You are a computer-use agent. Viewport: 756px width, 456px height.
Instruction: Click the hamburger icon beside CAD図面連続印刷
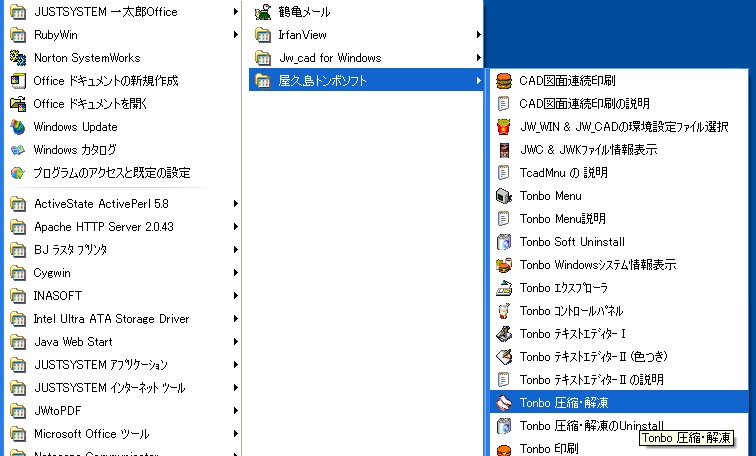coord(503,80)
